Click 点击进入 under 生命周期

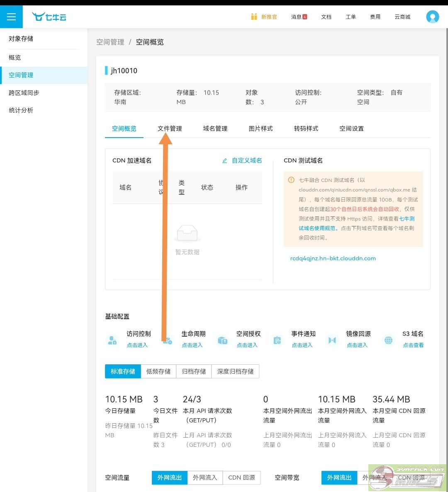192,345
